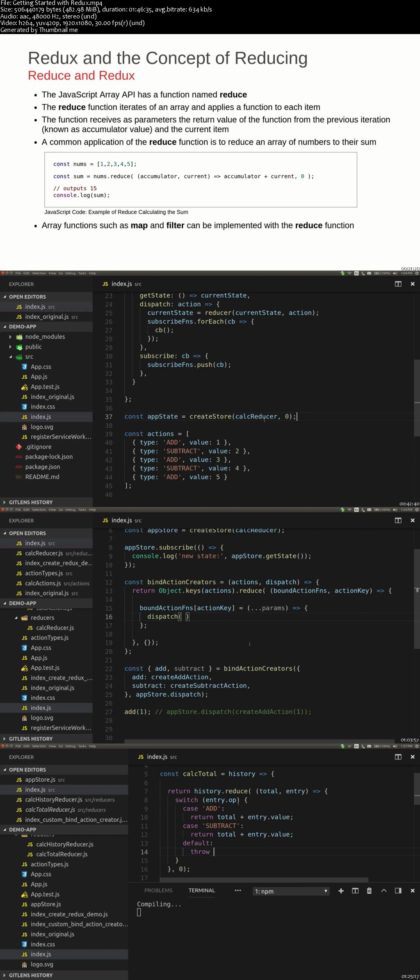This screenshot has height=980, width=420.
Task: Click index.js src tab in 01:25:17 frame
Action: [x=157, y=757]
